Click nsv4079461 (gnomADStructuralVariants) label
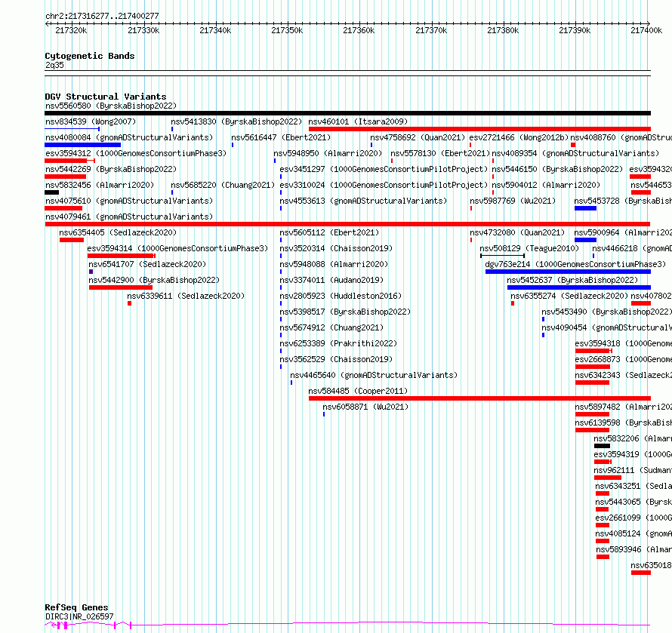672x633 pixels. click(129, 217)
